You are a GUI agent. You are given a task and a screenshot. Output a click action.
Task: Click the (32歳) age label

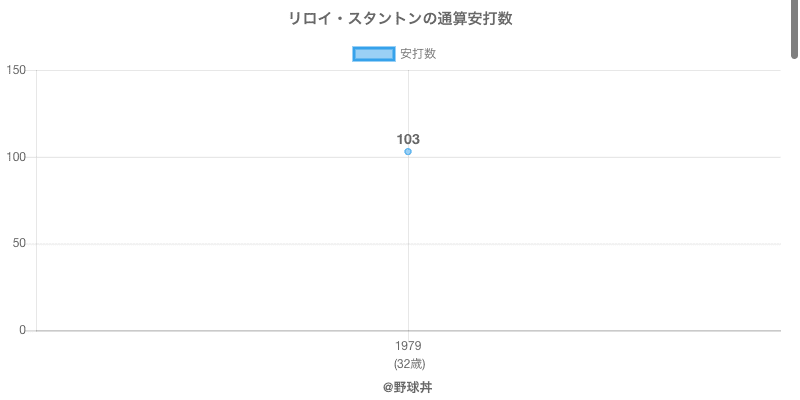pyautogui.click(x=408, y=363)
